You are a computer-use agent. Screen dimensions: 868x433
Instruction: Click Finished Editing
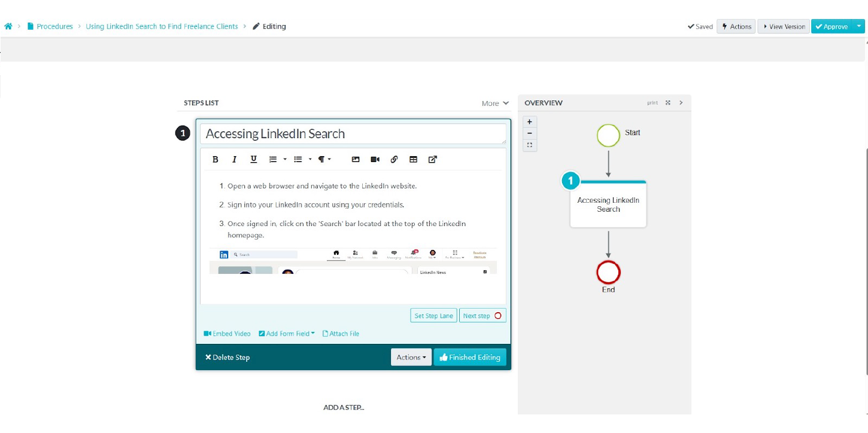click(470, 357)
